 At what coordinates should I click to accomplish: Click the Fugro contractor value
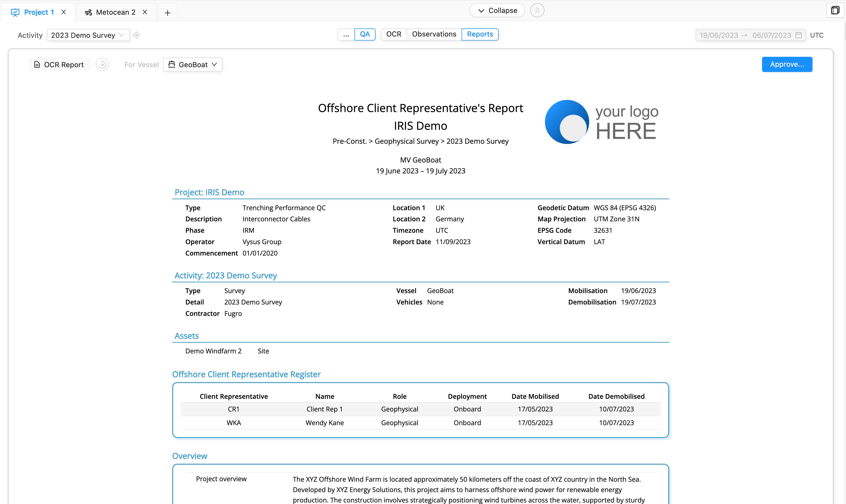point(233,313)
